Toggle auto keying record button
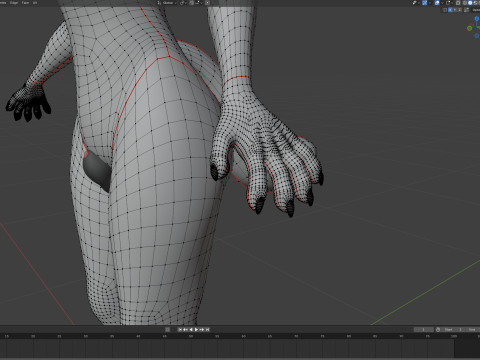Screen dimensions: 480x360 click(x=168, y=329)
